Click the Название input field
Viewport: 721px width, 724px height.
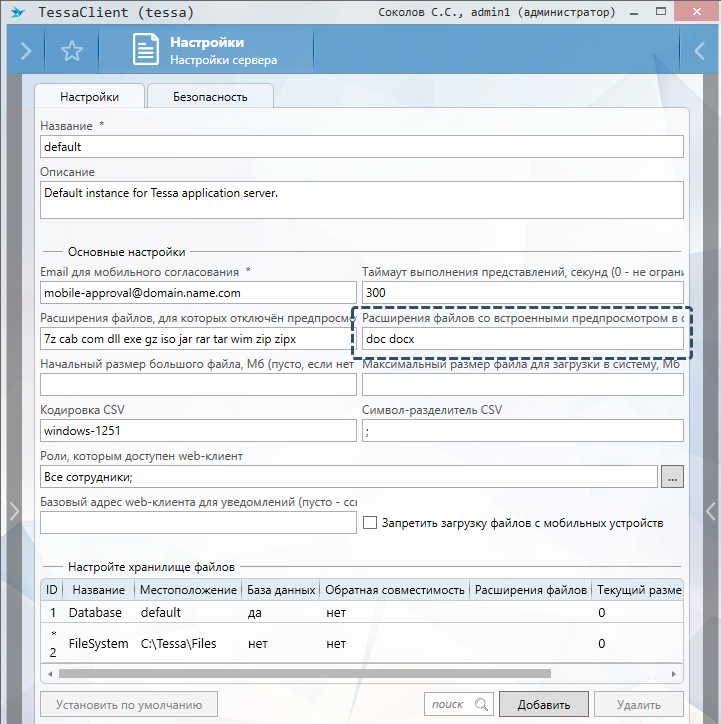361,147
